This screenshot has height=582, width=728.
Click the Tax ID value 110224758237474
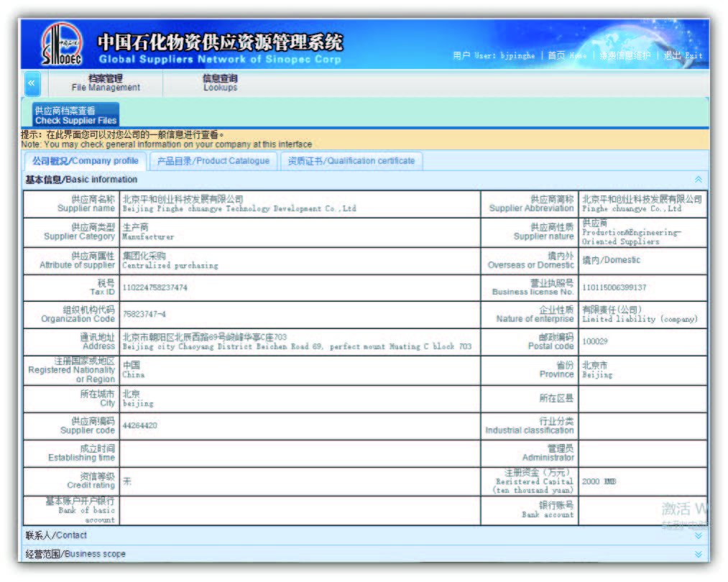click(155, 287)
